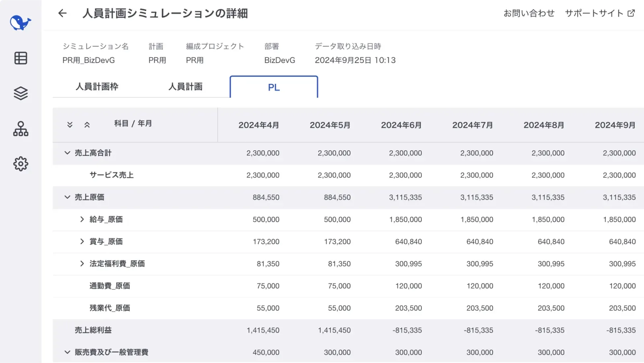Open the organization chart sidebar icon
The width and height of the screenshot is (644, 363).
(21, 129)
